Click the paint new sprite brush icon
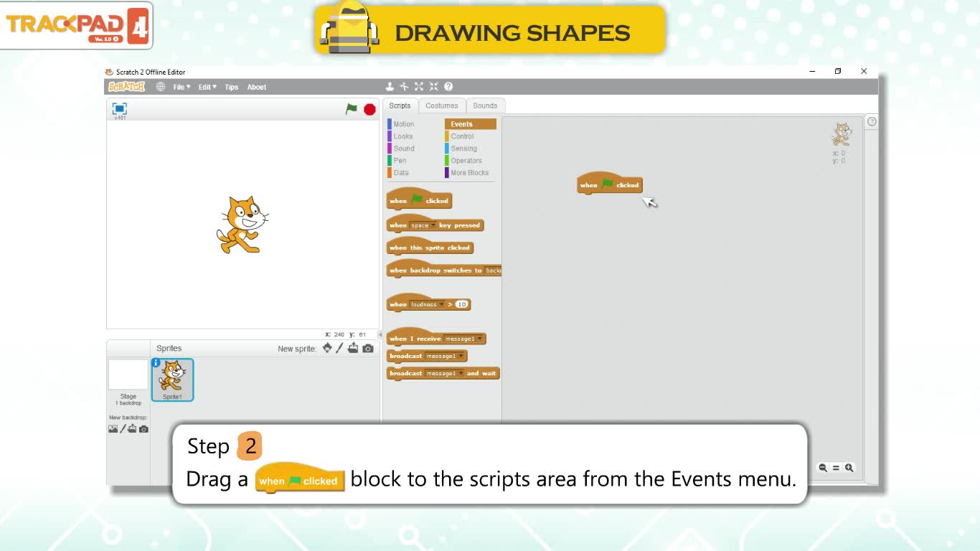The image size is (980, 551). 340,348
